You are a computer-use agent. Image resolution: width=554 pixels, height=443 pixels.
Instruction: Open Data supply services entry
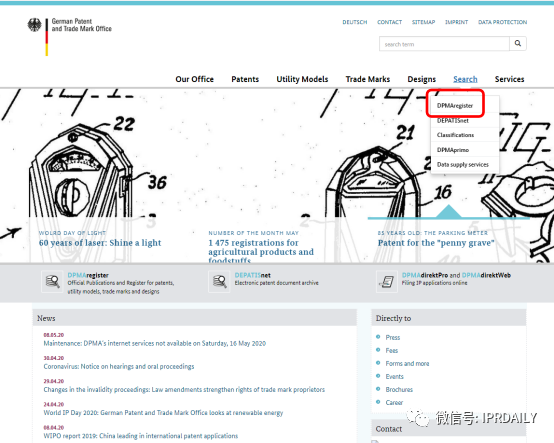click(x=463, y=165)
